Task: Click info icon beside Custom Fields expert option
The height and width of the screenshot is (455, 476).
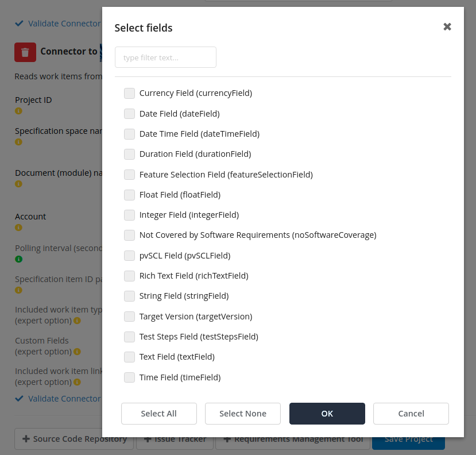Action: point(77,352)
